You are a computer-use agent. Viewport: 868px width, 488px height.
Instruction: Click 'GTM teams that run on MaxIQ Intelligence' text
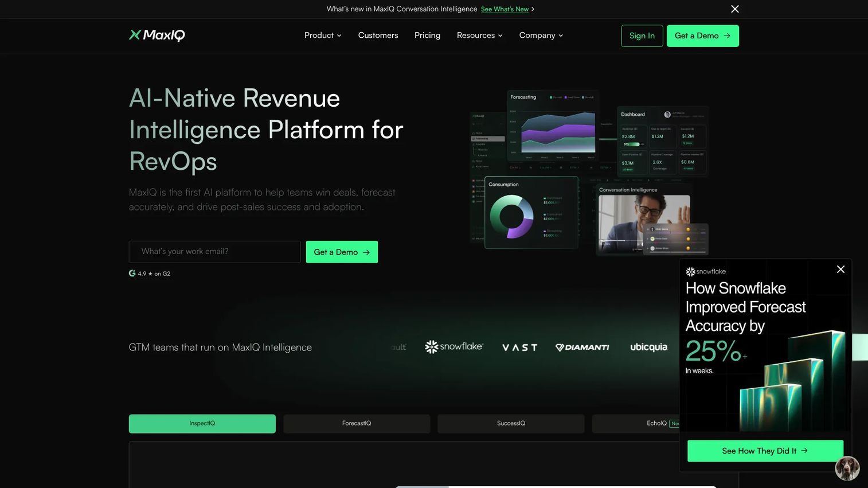pyautogui.click(x=220, y=348)
